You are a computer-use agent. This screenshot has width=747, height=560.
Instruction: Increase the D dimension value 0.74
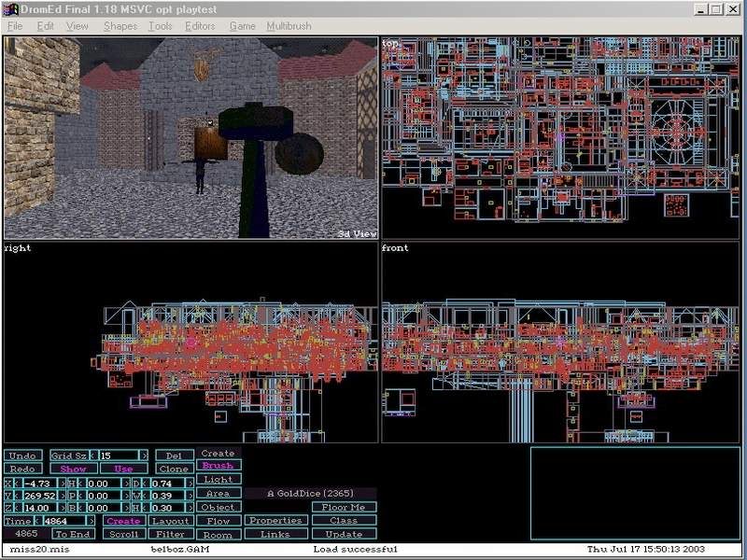[190, 483]
